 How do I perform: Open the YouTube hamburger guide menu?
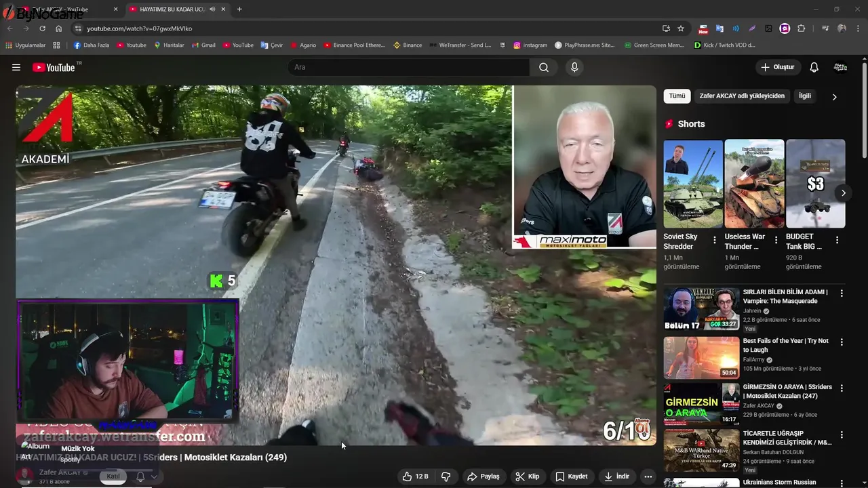click(16, 67)
